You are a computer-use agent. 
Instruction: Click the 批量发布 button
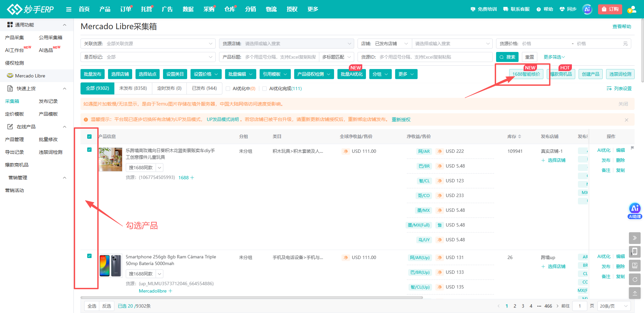pyautogui.click(x=93, y=74)
